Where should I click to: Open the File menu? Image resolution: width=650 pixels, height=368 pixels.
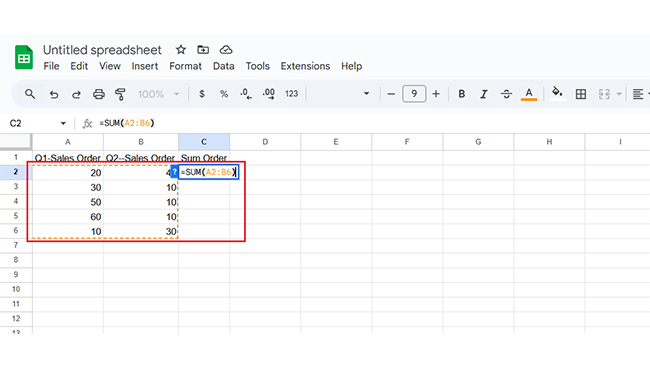pyautogui.click(x=51, y=66)
